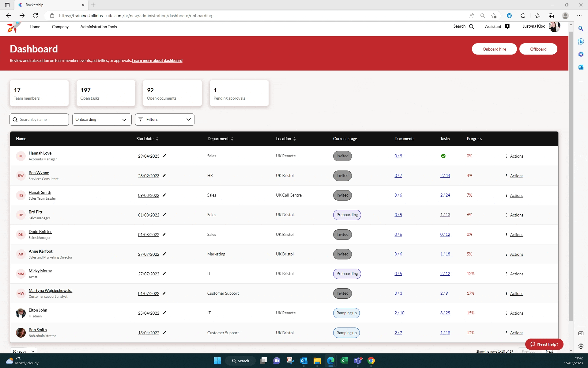
Task: Open Microsoft Excel from the taskbar
Action: 344,361
